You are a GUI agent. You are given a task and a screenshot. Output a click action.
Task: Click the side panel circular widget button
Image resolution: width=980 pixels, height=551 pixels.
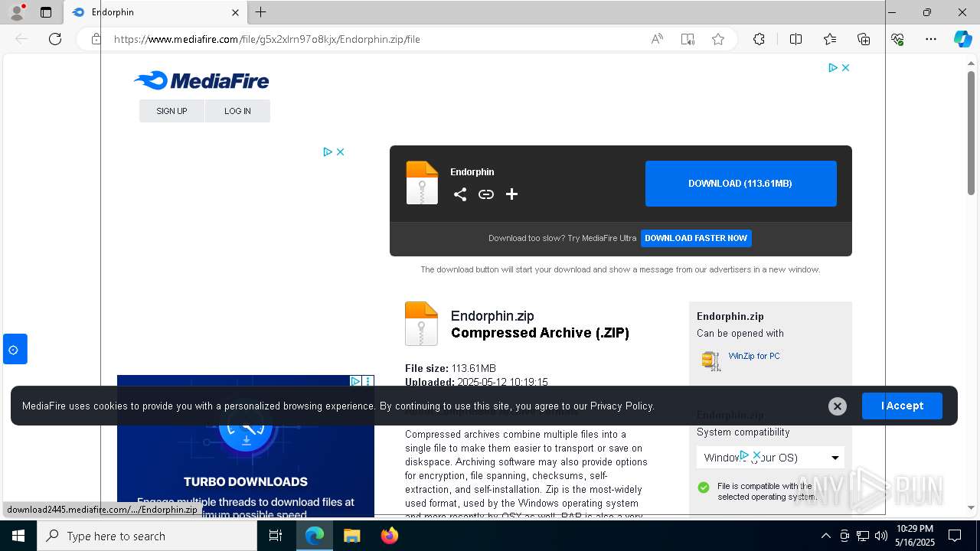15,350
